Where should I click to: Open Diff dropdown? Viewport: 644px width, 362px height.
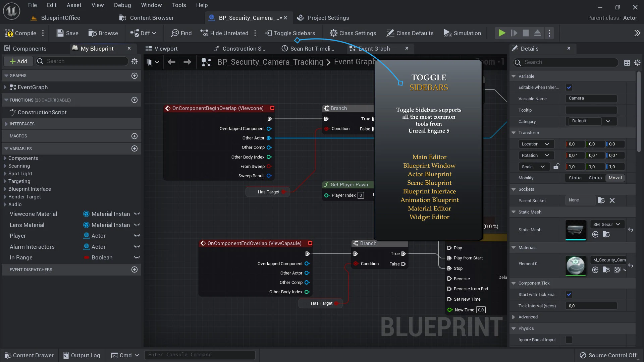pos(143,33)
